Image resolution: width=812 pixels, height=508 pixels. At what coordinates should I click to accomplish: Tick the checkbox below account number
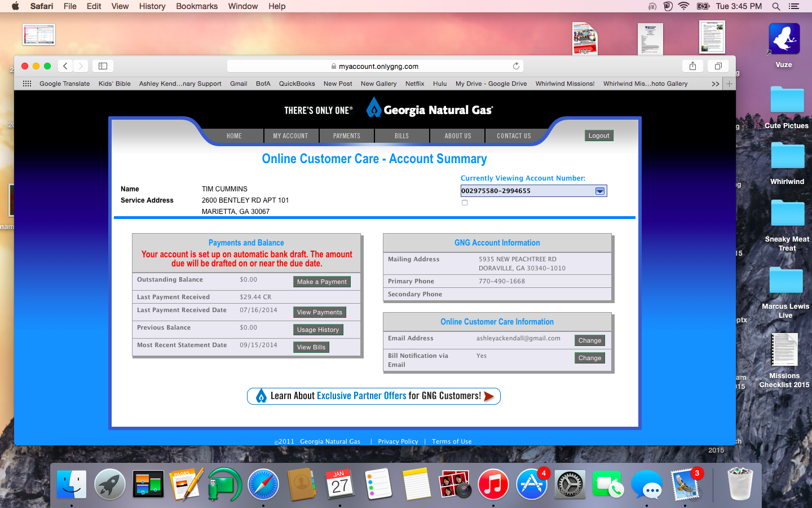tap(465, 203)
